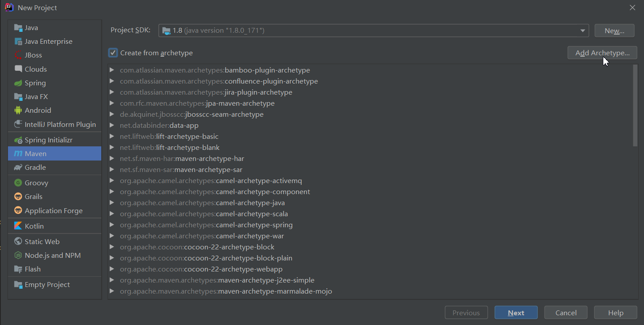644x325 pixels.
Task: Click the Android robot icon
Action: [x=18, y=110]
